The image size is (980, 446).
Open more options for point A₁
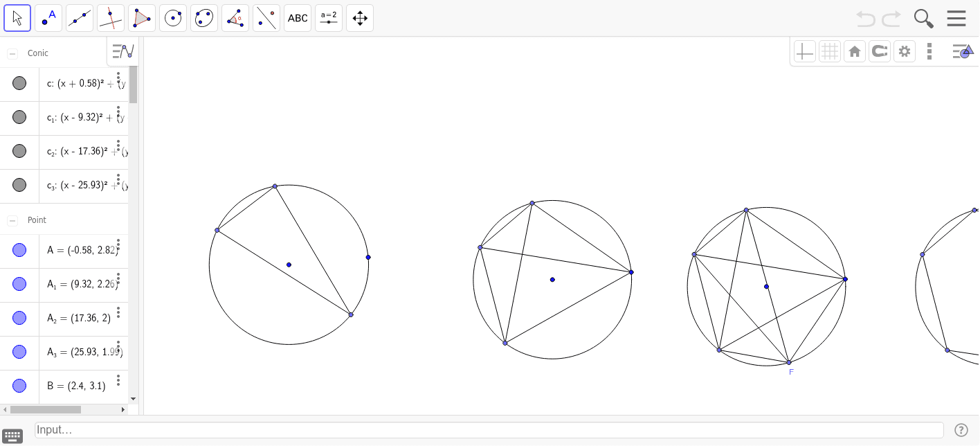118,278
